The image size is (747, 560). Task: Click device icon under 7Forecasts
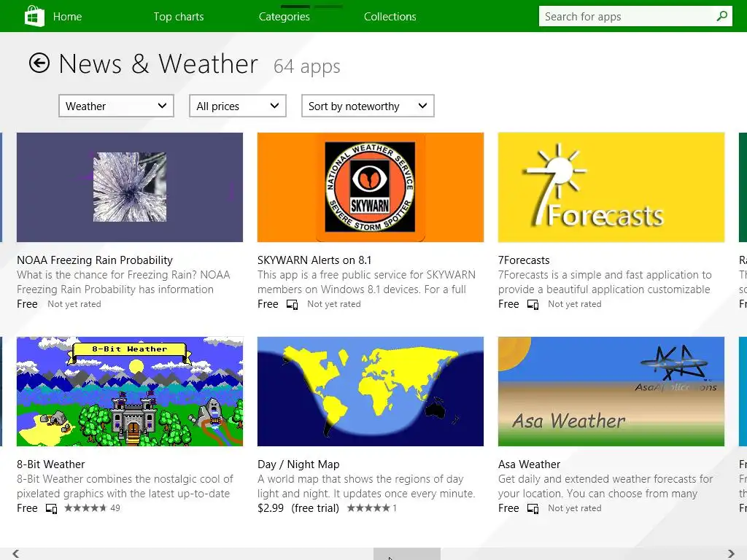[x=533, y=304]
